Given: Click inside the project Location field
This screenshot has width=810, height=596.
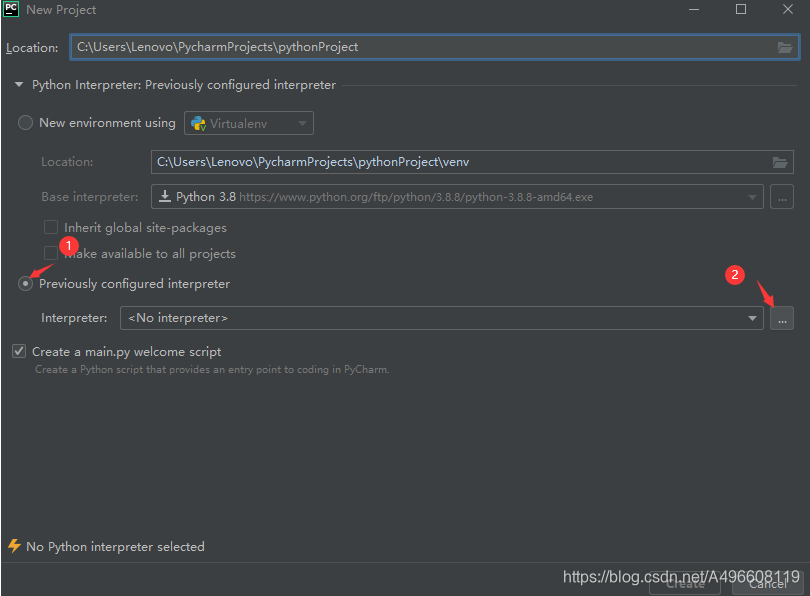Looking at the screenshot, I should (x=400, y=47).
